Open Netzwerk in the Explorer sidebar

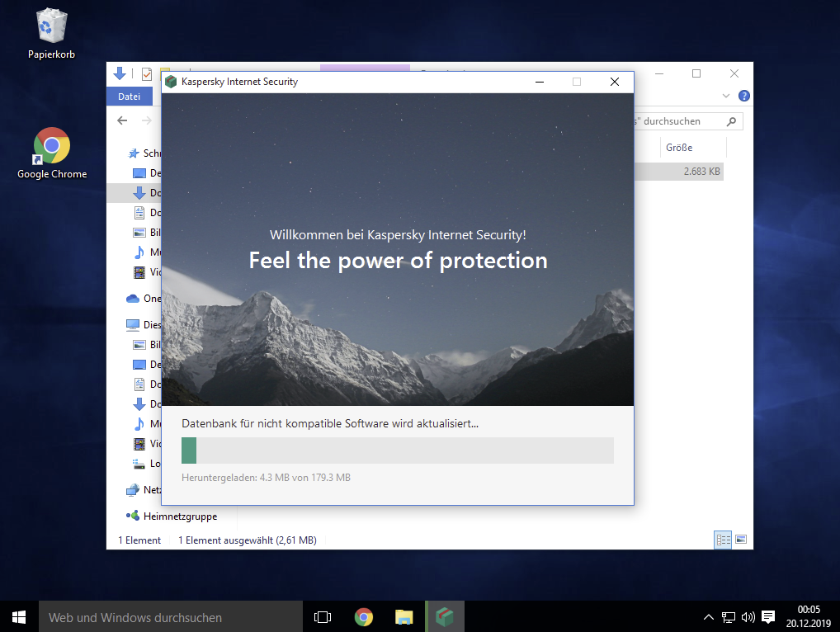click(144, 489)
